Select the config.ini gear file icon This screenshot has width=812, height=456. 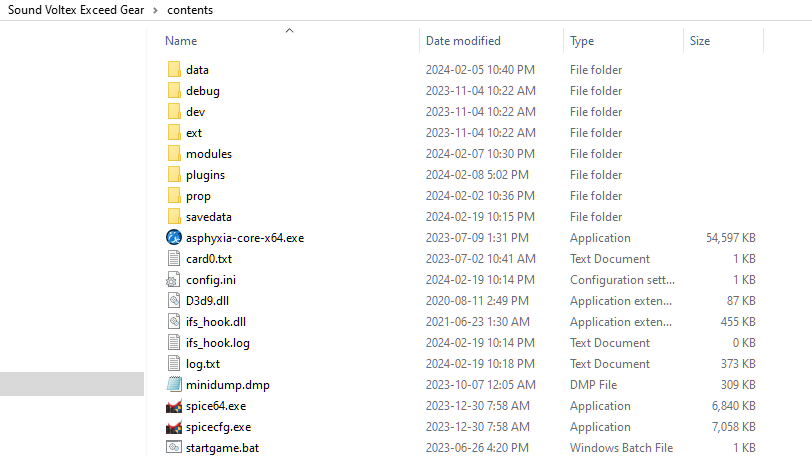point(174,280)
